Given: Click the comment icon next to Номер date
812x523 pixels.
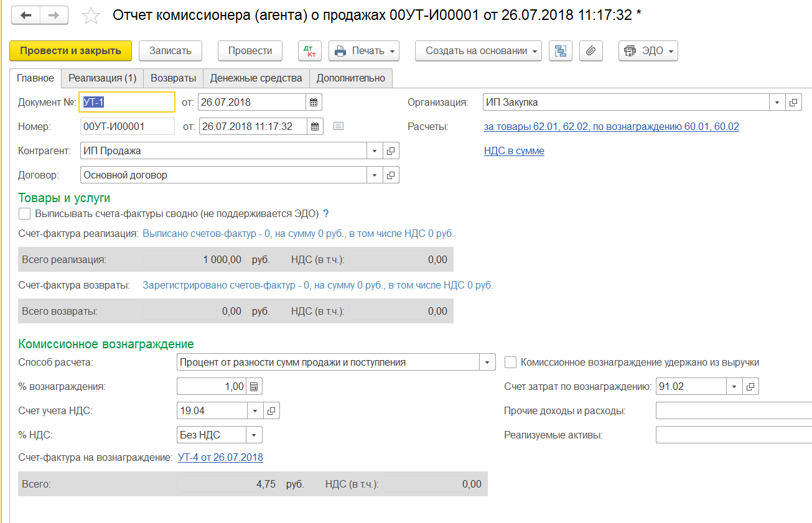Looking at the screenshot, I should 338,126.
